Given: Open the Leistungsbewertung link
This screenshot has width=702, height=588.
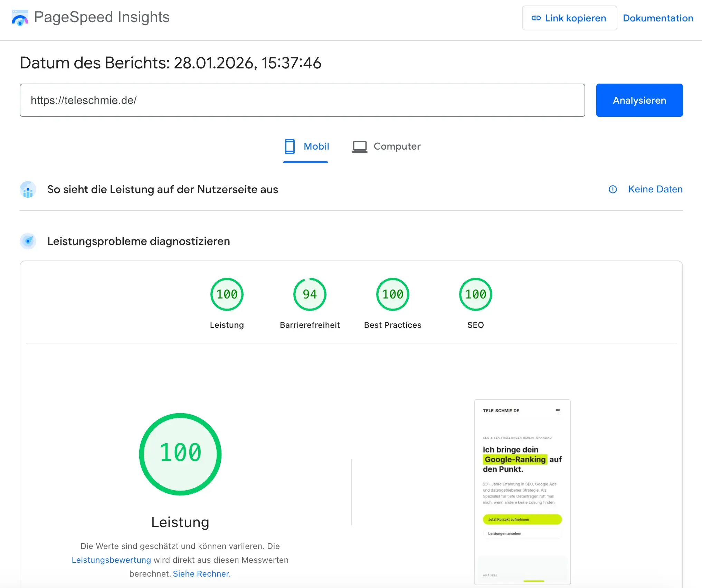Looking at the screenshot, I should click(111, 560).
